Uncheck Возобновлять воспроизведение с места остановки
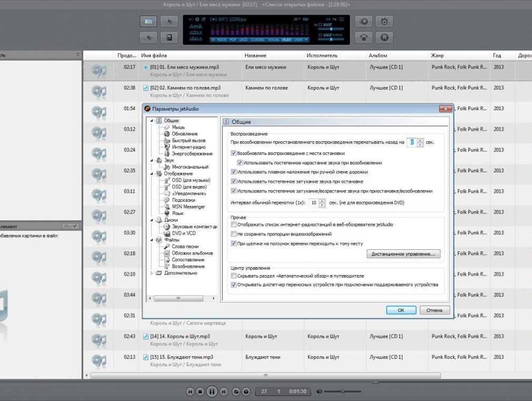 (233, 153)
